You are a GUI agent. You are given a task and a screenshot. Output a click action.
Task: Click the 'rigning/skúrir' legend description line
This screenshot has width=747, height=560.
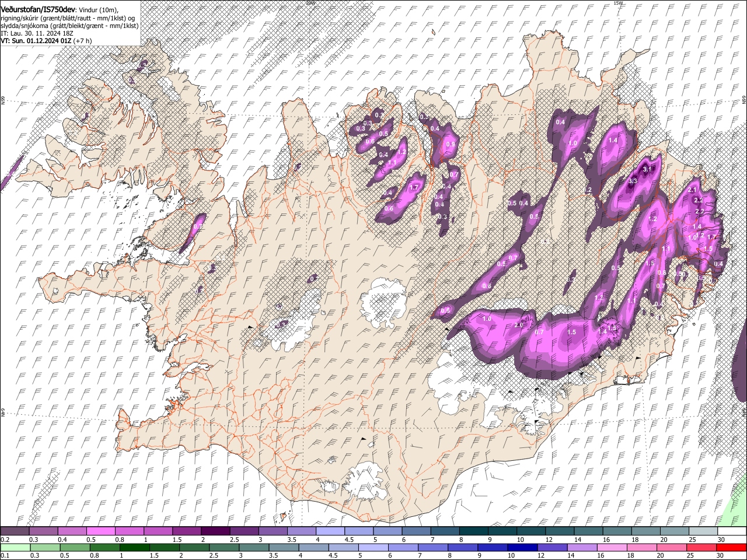tap(68, 19)
